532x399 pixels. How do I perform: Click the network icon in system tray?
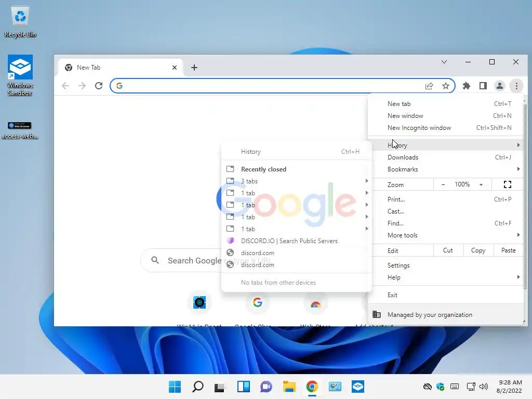coord(471,387)
